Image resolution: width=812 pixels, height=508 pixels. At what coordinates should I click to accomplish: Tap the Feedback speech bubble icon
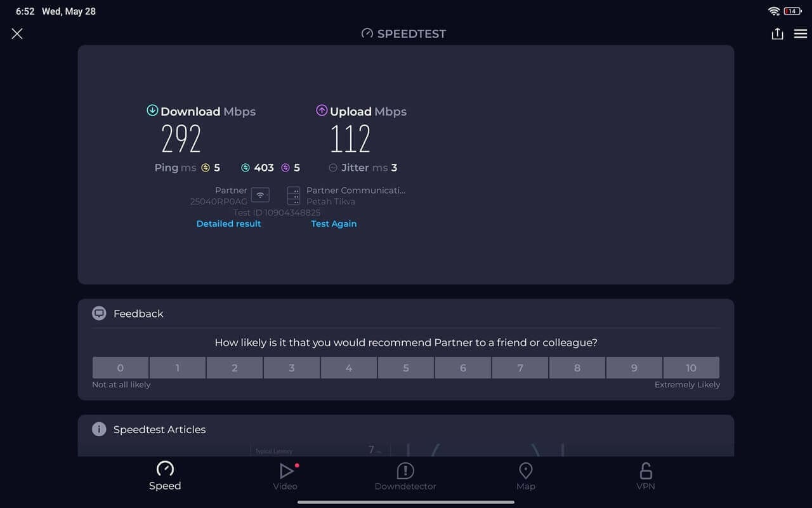pyautogui.click(x=99, y=313)
